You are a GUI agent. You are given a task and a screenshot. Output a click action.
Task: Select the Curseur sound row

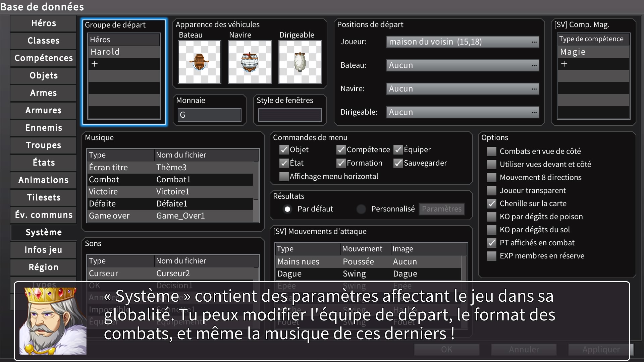coord(170,273)
